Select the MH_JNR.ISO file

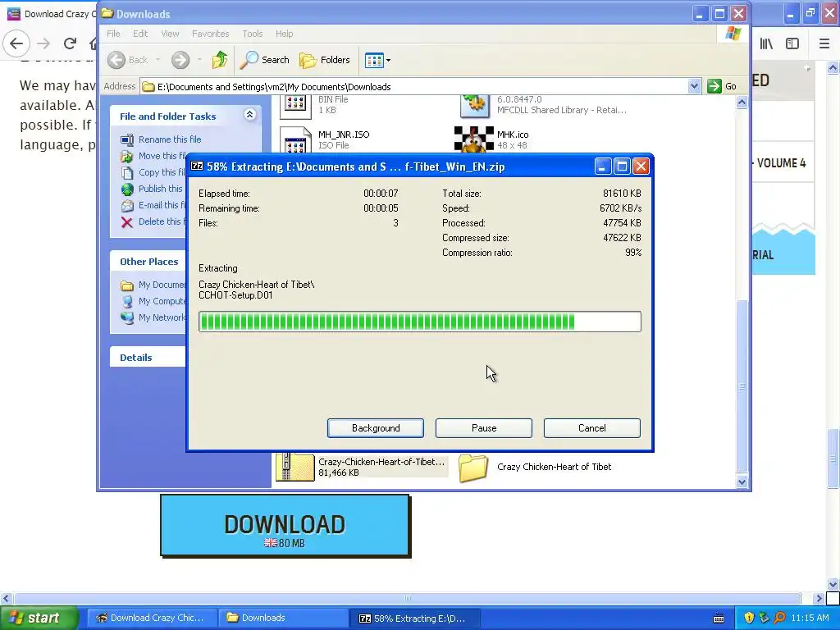(x=325, y=139)
